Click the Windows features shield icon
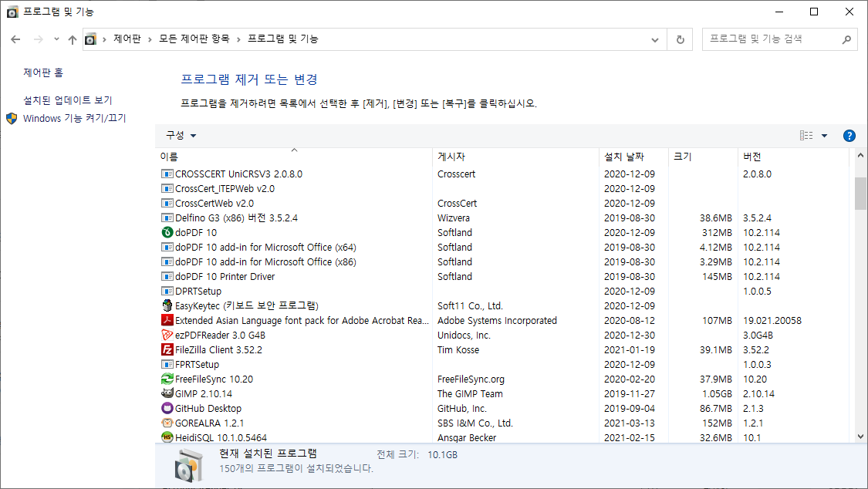The height and width of the screenshot is (489, 868). [12, 118]
